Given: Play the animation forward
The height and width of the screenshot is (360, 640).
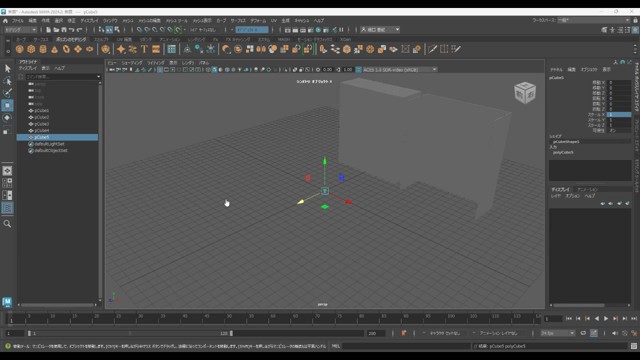Looking at the screenshot, I should 606,318.
